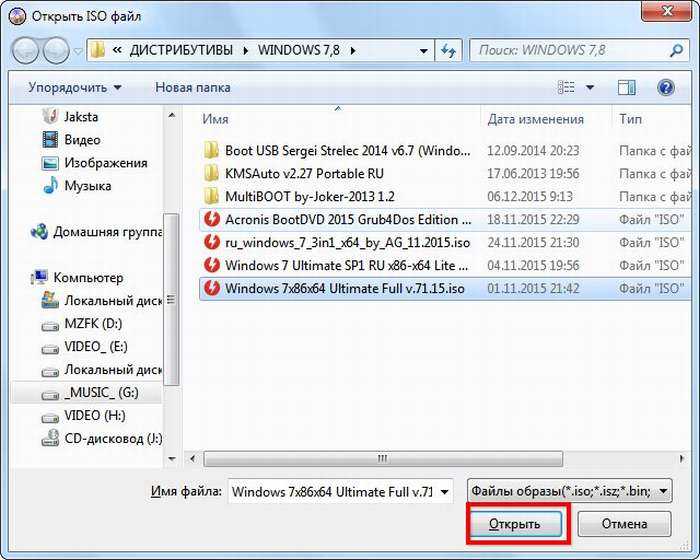Click the Back navigation arrow button
700x560 pixels.
point(25,50)
